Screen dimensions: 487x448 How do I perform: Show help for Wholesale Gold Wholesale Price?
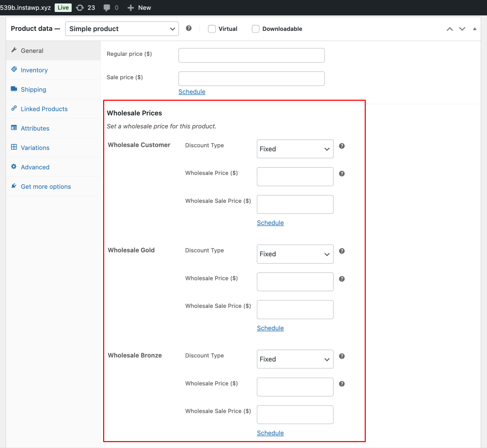click(342, 279)
